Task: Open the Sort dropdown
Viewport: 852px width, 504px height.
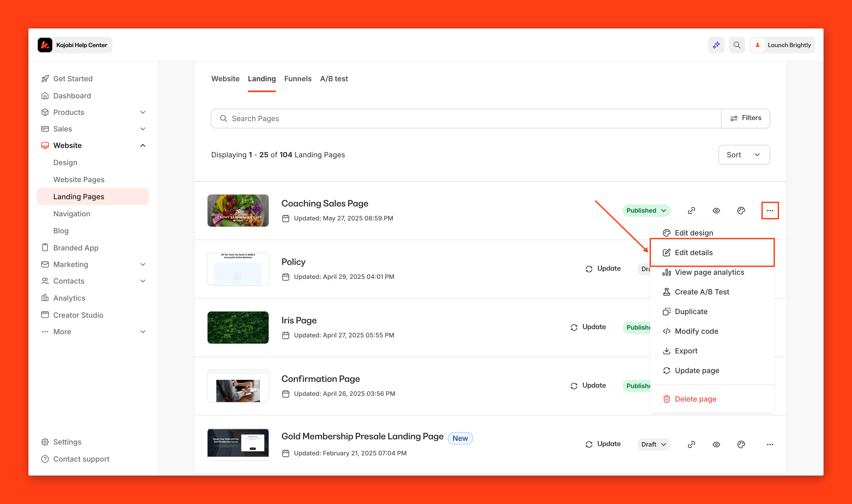Action: [744, 155]
